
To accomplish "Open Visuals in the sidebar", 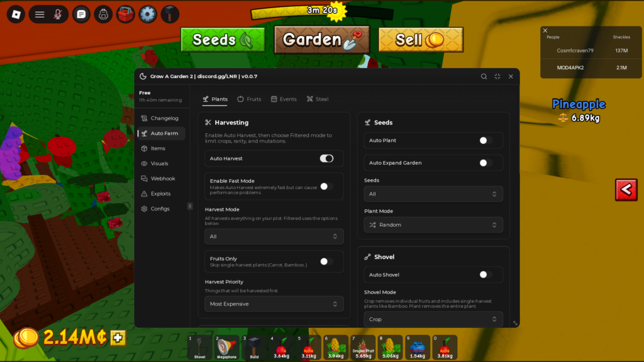I will pos(162,163).
